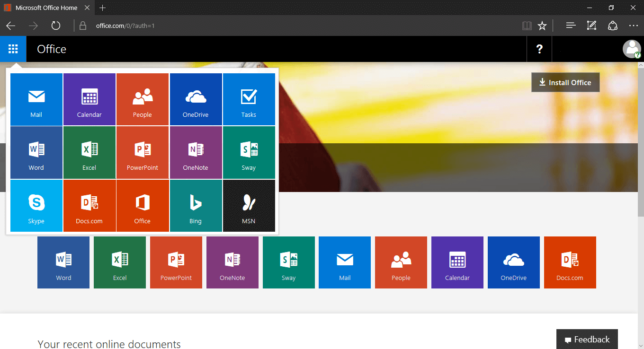Viewport: 644px width, 349px height.
Task: Click the site lock icon
Action: click(83, 26)
